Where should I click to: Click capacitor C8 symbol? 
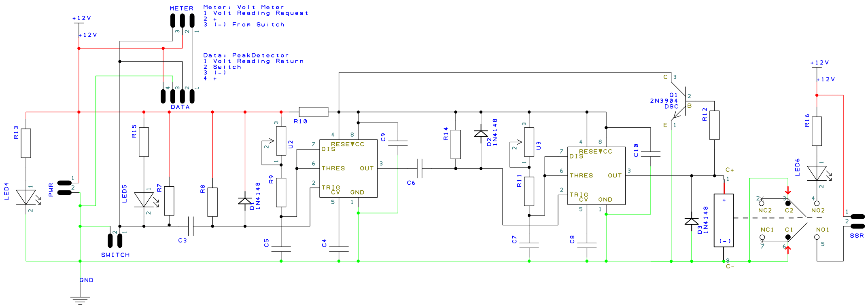587,245
